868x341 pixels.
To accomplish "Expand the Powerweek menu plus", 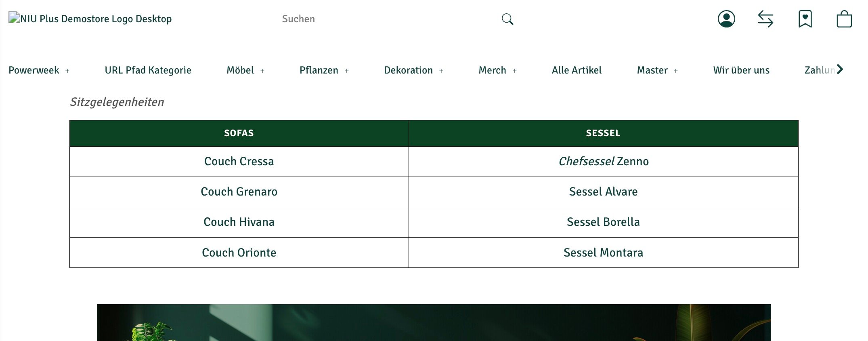I will tap(67, 71).
